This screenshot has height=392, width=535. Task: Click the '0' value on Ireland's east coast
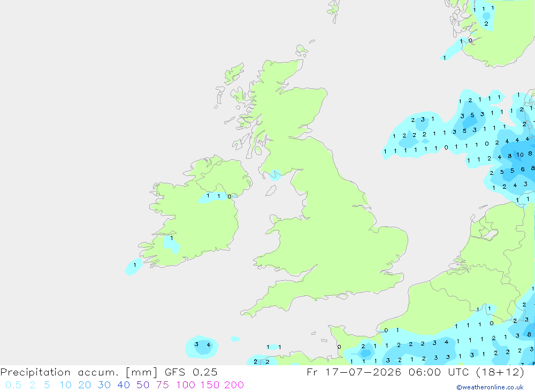pos(230,196)
